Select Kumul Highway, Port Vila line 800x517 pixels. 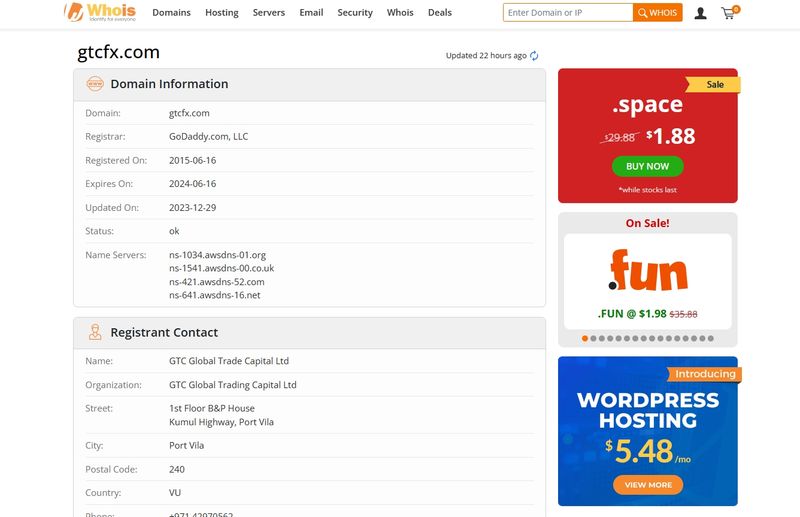(x=221, y=422)
